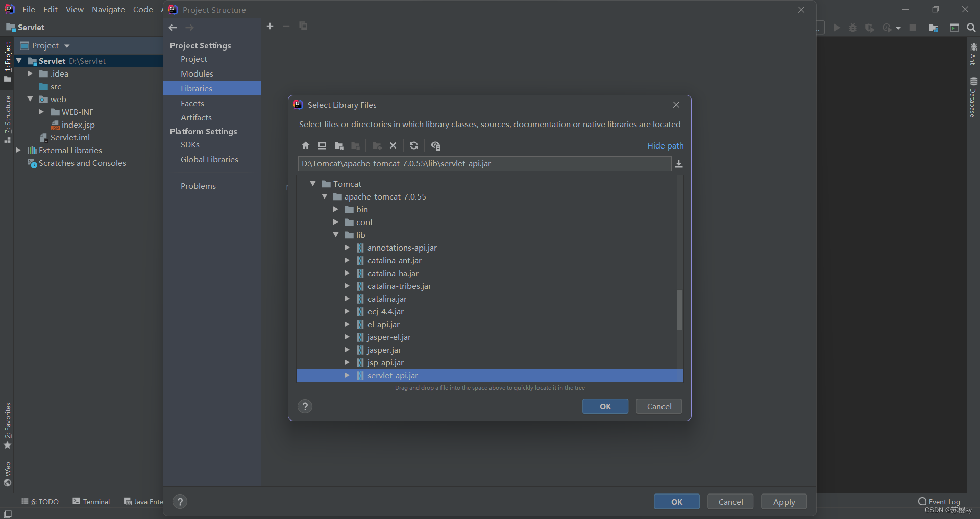Expand annotations-api.jar contents
980x519 pixels.
point(347,248)
